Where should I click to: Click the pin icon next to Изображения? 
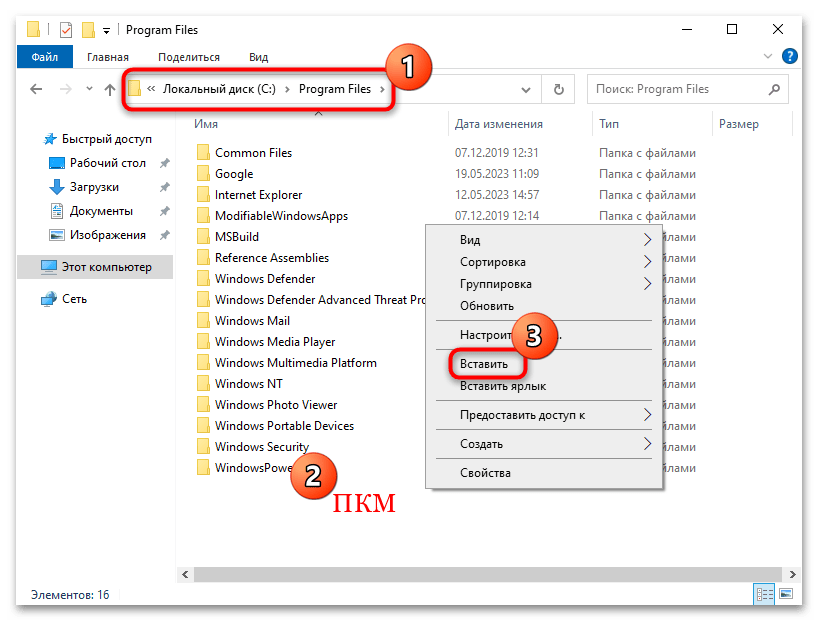coord(165,235)
